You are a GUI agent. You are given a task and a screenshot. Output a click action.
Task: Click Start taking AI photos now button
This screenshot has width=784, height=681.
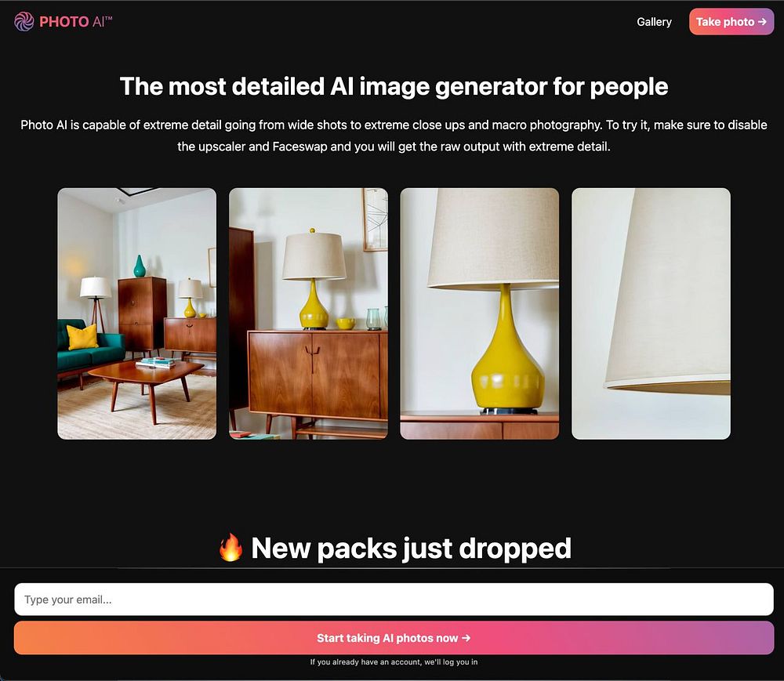coord(394,638)
